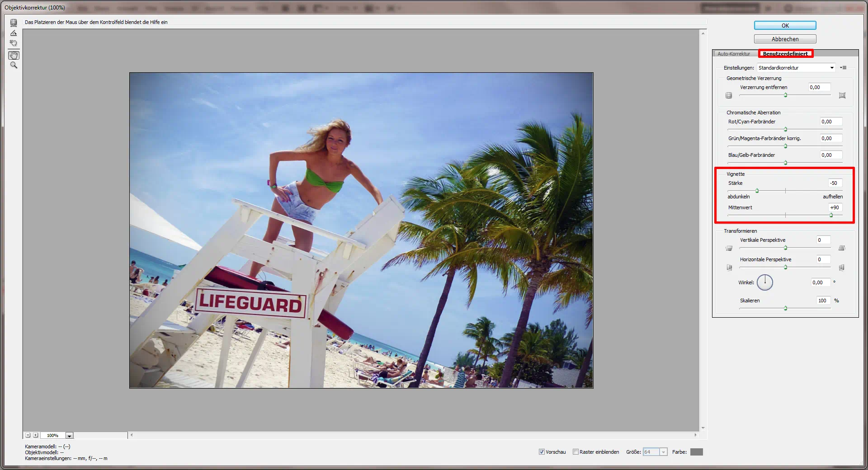868x470 pixels.
Task: Select the Hand tool
Action: point(14,55)
